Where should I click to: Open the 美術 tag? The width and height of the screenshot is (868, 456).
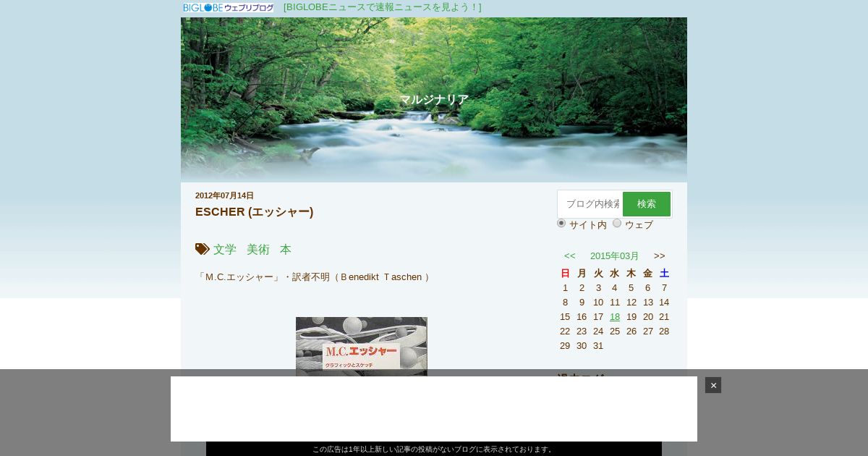click(258, 249)
